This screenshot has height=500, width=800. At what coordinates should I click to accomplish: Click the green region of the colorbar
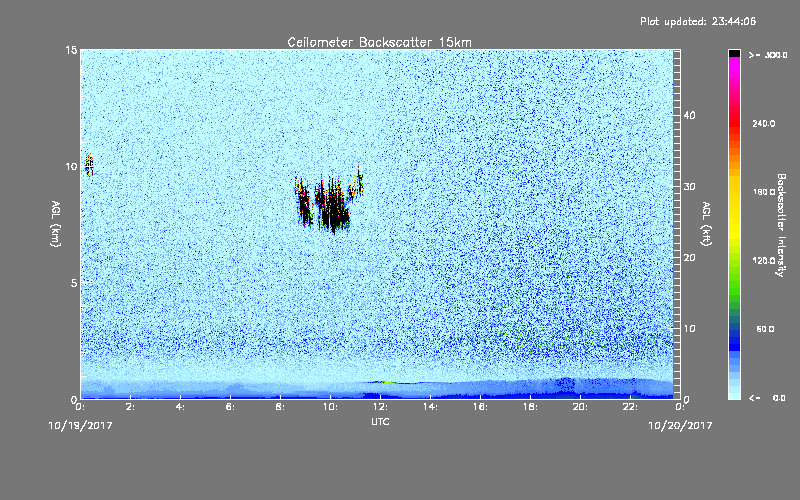coord(734,286)
